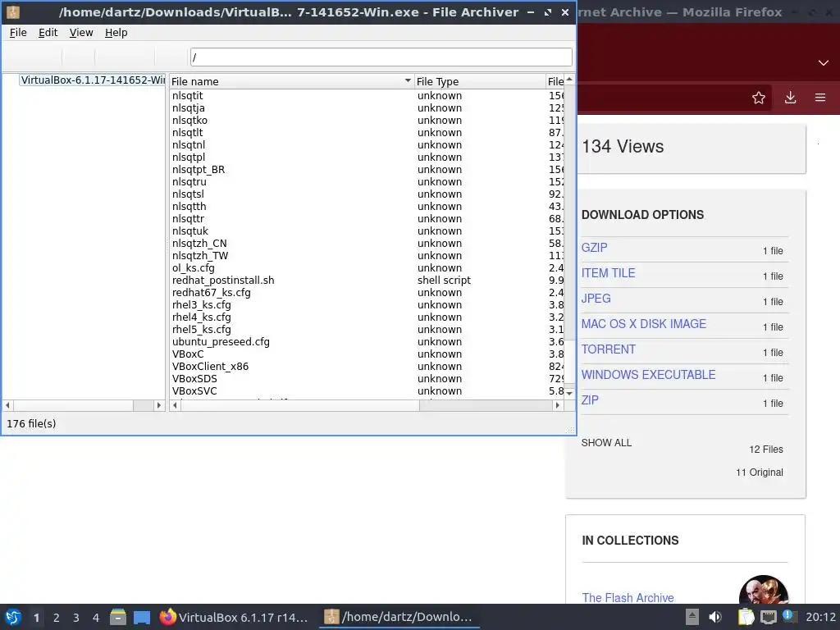This screenshot has width=840, height=630.
Task: Open the ZIP download link
Action: (x=590, y=400)
